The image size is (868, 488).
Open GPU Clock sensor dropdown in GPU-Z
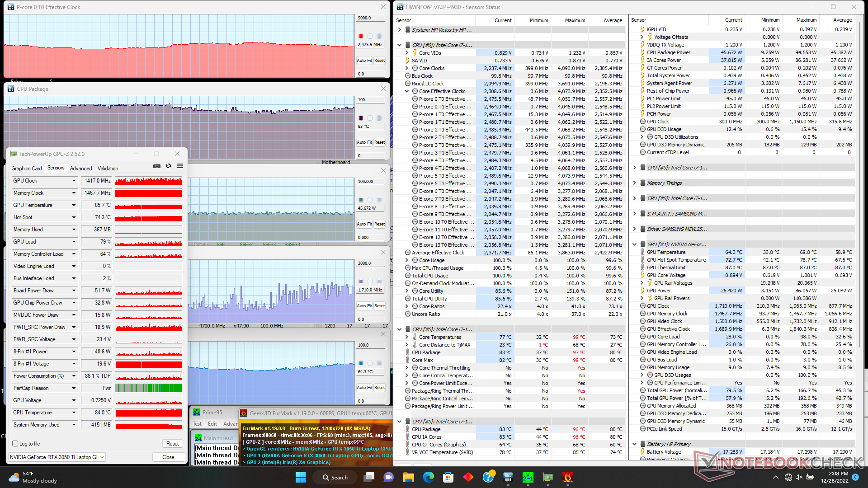[74, 181]
